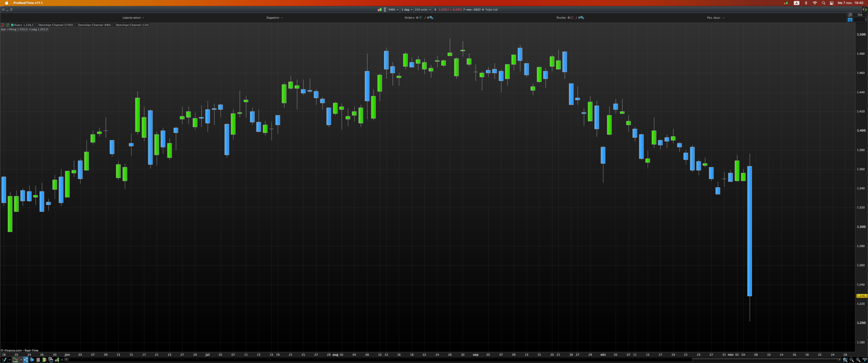Collapse the bottom toolbar with double chevron
The width and height of the screenshot is (868, 363).
(x=62, y=360)
